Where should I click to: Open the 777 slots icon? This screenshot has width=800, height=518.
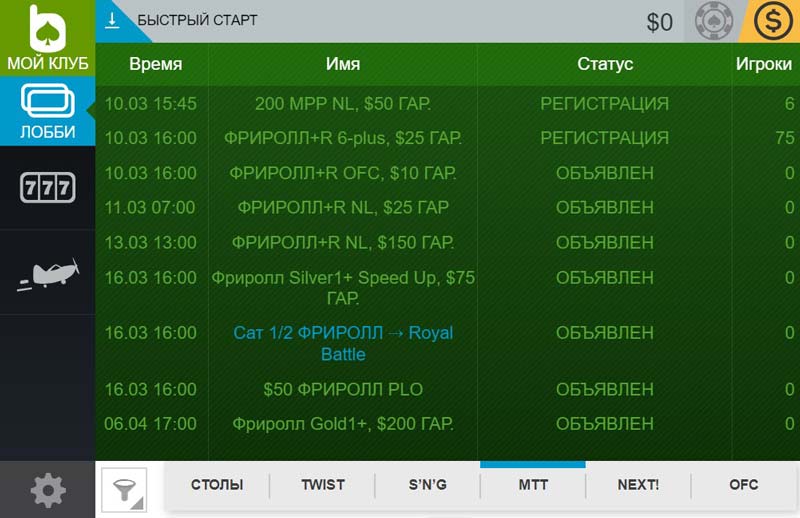pos(47,187)
